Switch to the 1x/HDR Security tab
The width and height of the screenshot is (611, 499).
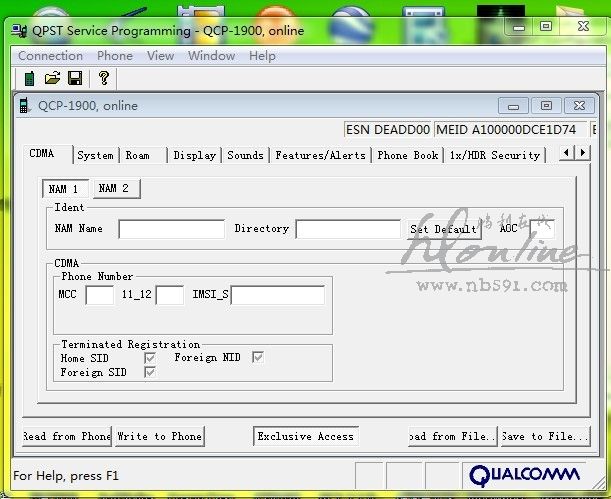point(495,155)
